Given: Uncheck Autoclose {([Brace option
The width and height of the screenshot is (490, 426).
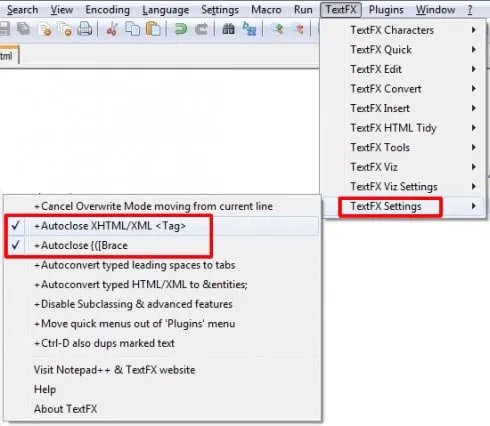Looking at the screenshot, I should tap(161, 246).
